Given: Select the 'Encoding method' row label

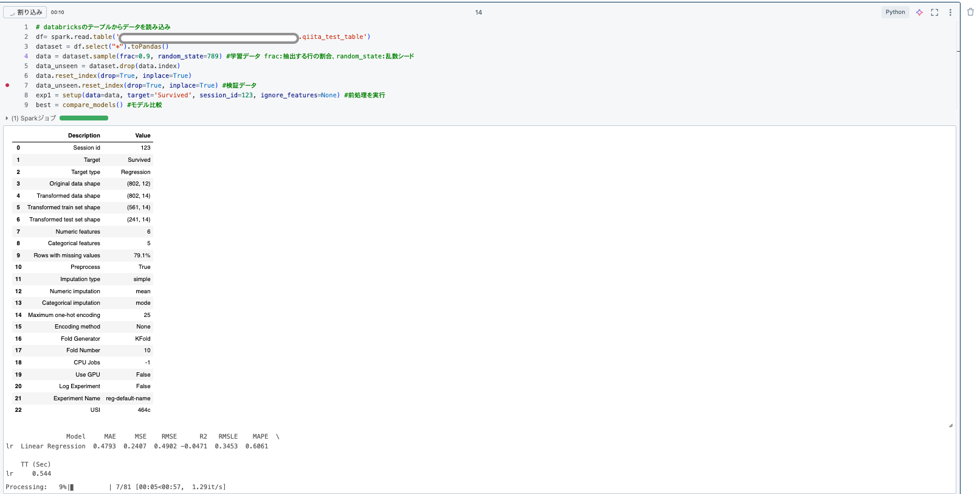Looking at the screenshot, I should coord(77,327).
